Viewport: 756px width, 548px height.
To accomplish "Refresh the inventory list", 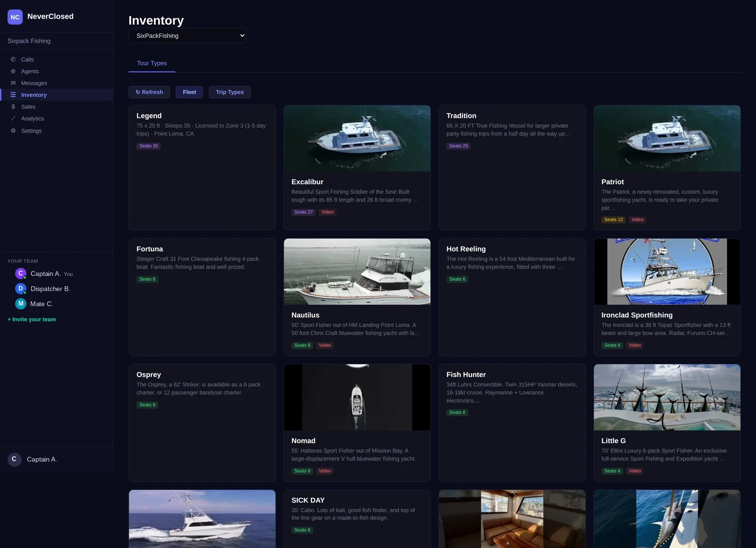I will click(x=149, y=92).
